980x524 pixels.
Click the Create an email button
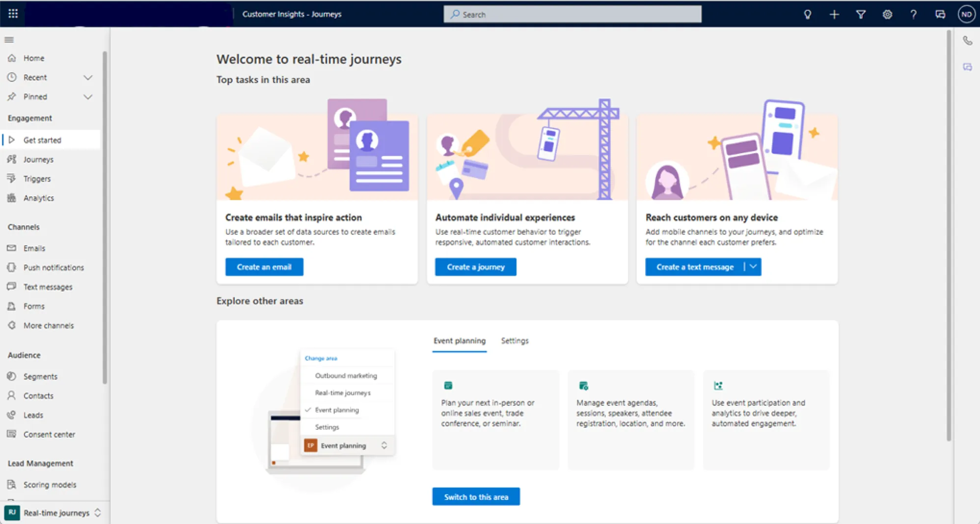click(264, 267)
